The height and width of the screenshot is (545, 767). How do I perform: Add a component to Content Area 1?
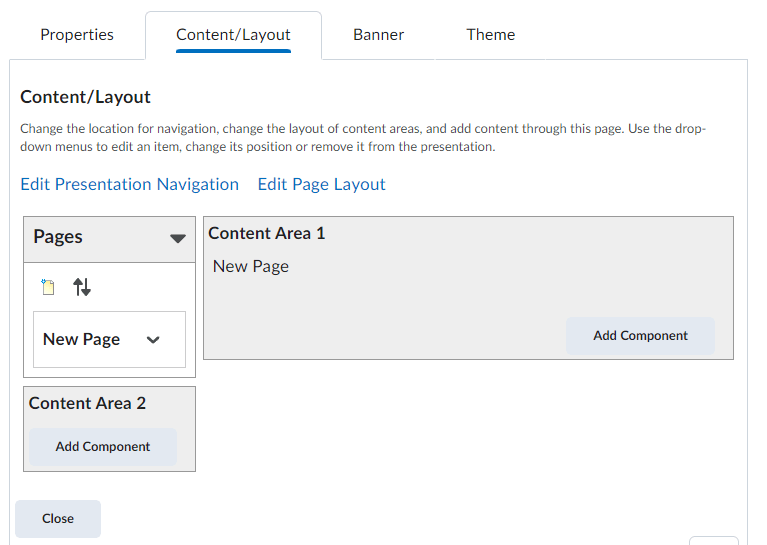pyautogui.click(x=640, y=336)
